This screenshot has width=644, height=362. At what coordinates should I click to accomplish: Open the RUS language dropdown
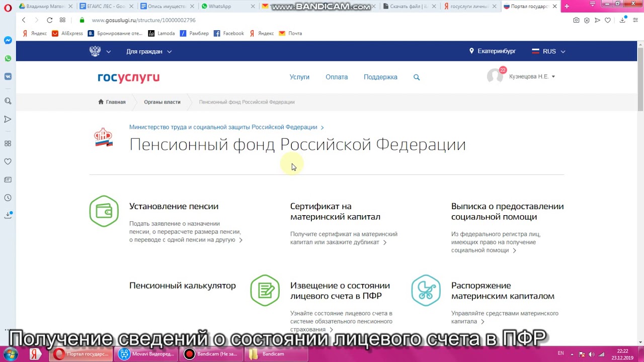click(549, 51)
